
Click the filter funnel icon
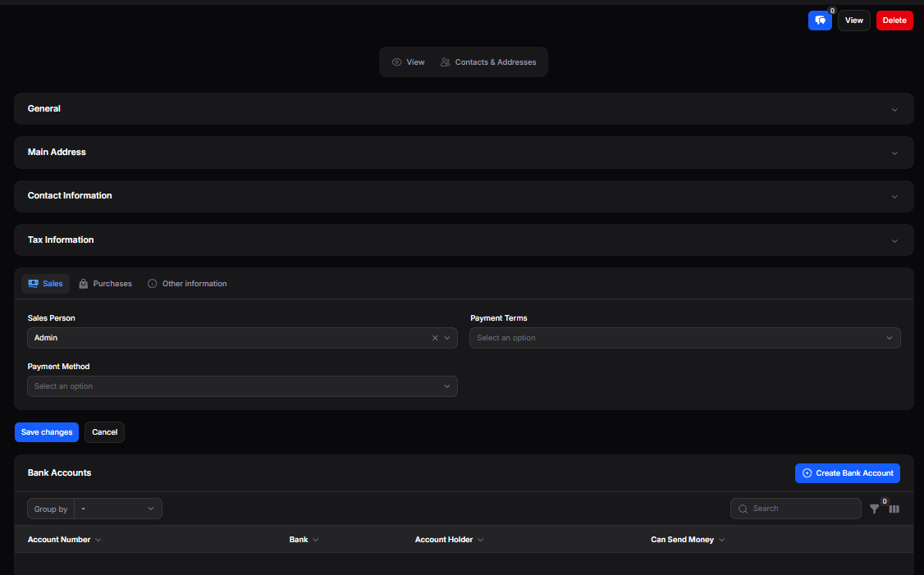coord(875,509)
